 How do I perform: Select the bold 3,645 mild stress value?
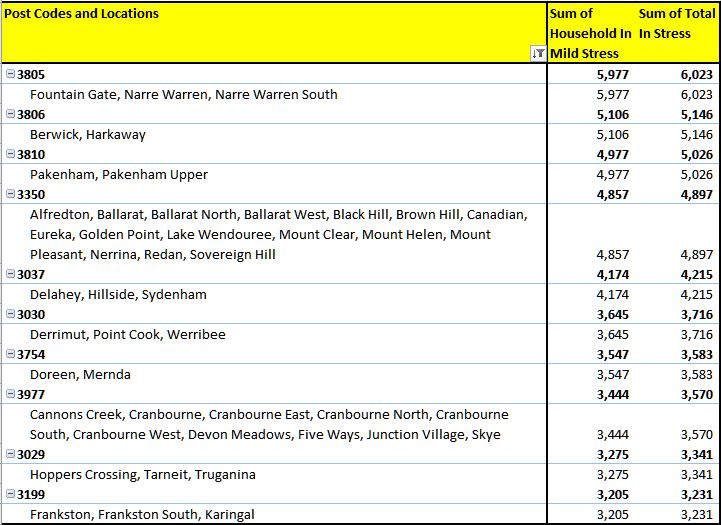[x=612, y=314]
